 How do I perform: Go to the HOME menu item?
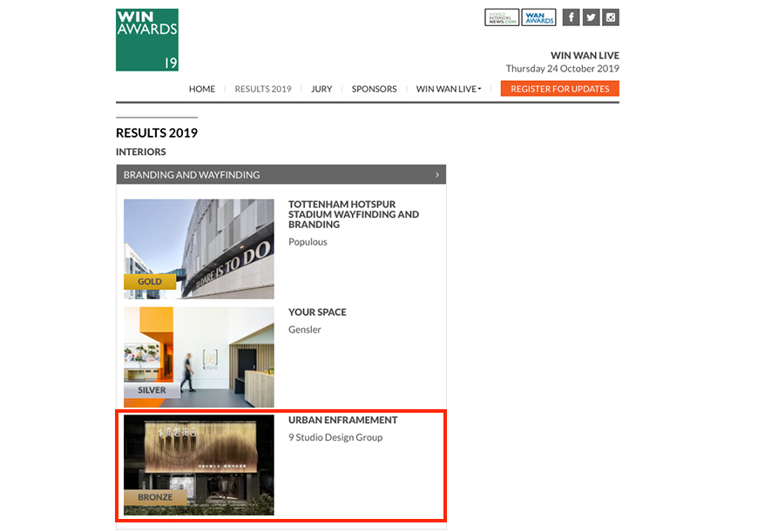click(x=202, y=89)
